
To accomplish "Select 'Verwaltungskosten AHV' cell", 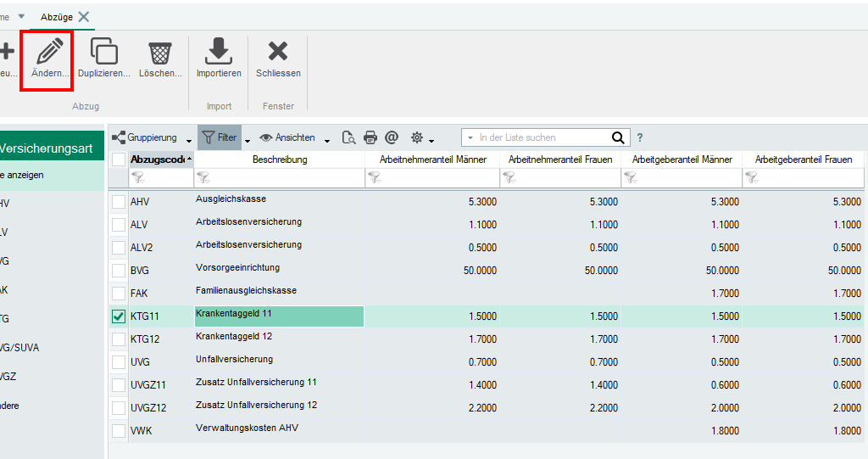I will (x=280, y=430).
